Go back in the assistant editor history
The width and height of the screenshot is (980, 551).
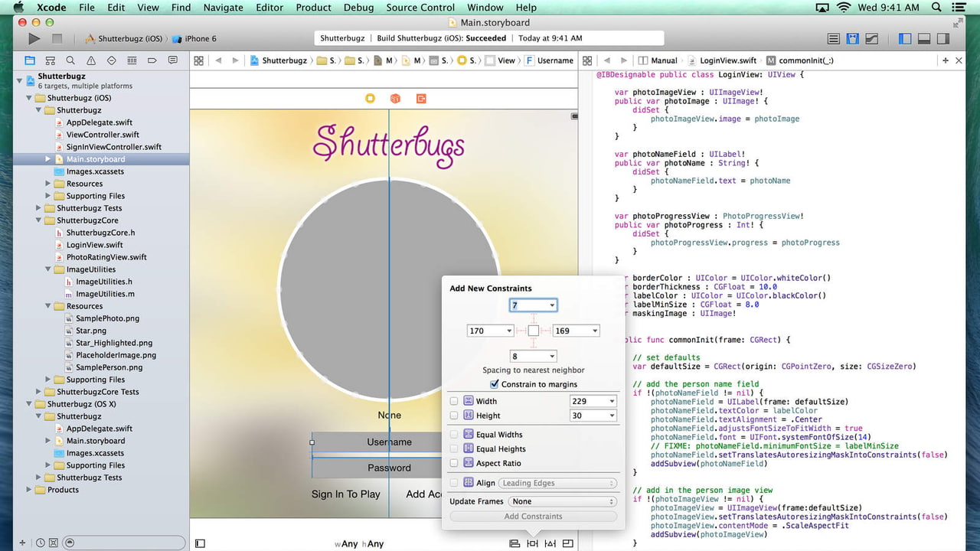point(606,60)
